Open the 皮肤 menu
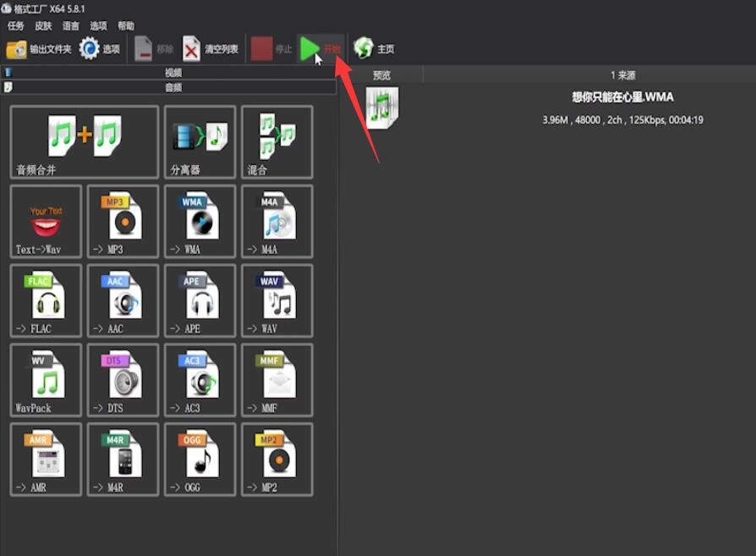This screenshot has height=556, width=756. [x=43, y=26]
